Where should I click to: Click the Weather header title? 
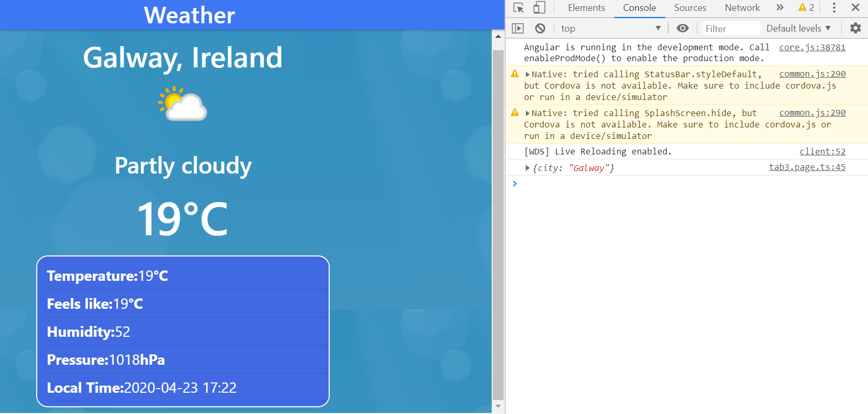(189, 15)
